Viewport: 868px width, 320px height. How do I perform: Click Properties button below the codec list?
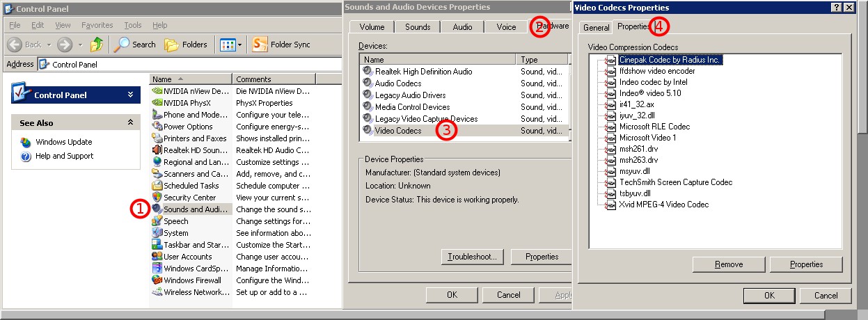[x=807, y=264]
